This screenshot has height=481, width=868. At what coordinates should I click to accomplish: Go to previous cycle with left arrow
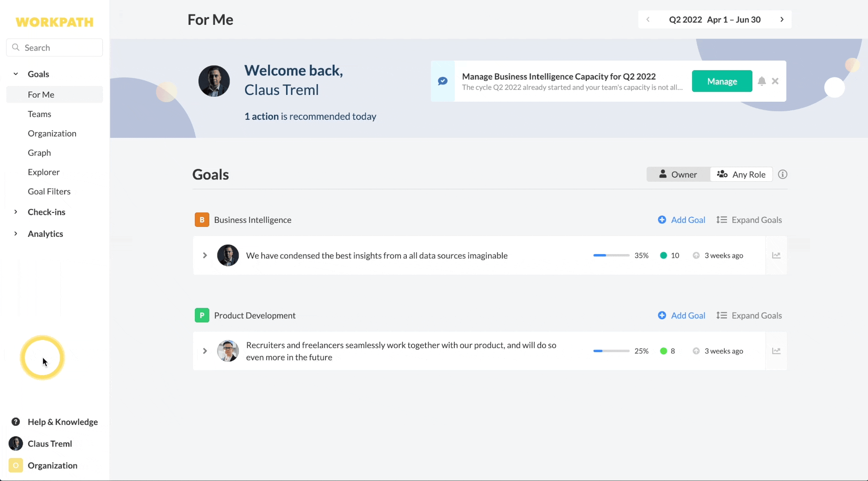point(648,19)
